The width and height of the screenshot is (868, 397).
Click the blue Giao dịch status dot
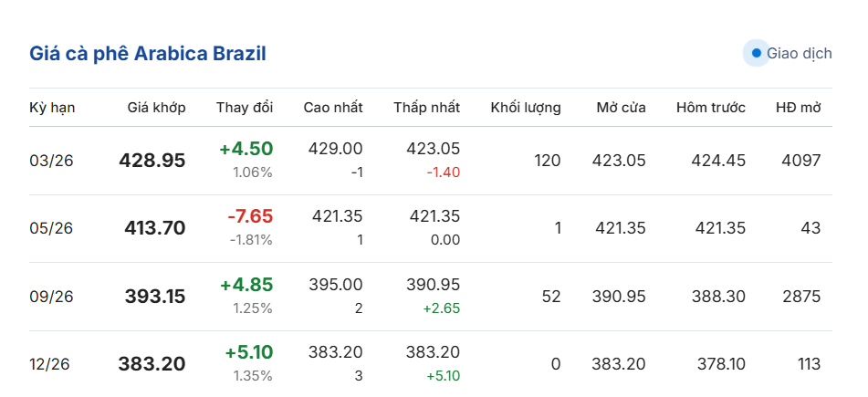pos(756,54)
